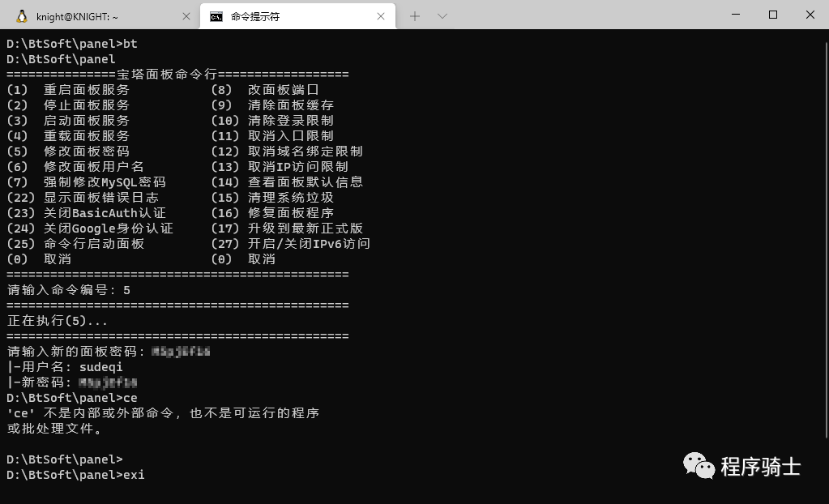Click the line '请输入新的面板密码:'
This screenshot has width=829, height=504.
(x=109, y=351)
